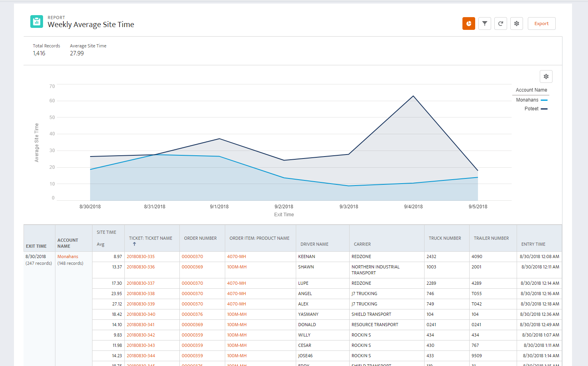
Task: Open ticket 20180830-335
Action: tap(141, 256)
